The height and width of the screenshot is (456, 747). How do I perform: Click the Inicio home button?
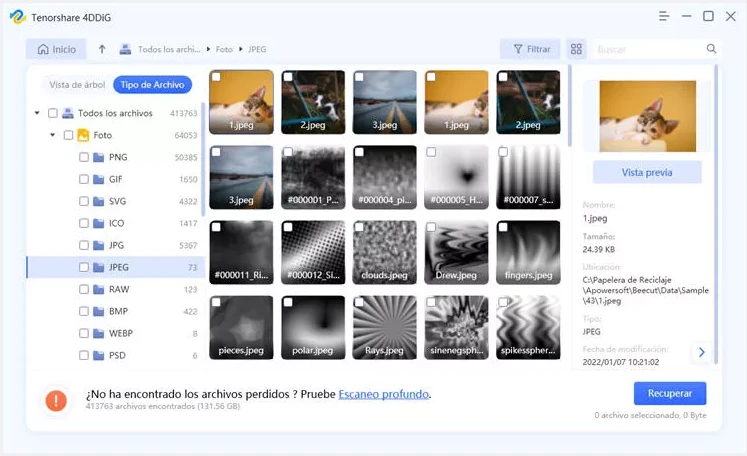coord(56,49)
